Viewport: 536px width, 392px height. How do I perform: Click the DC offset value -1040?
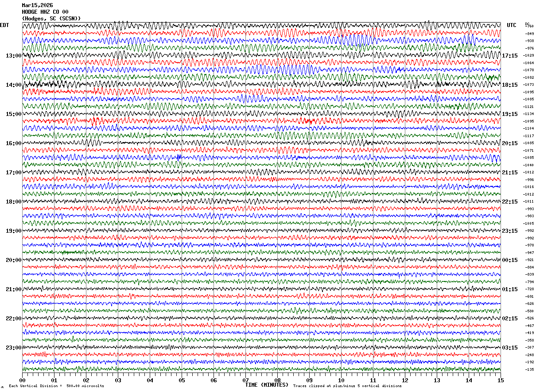tap(529, 165)
